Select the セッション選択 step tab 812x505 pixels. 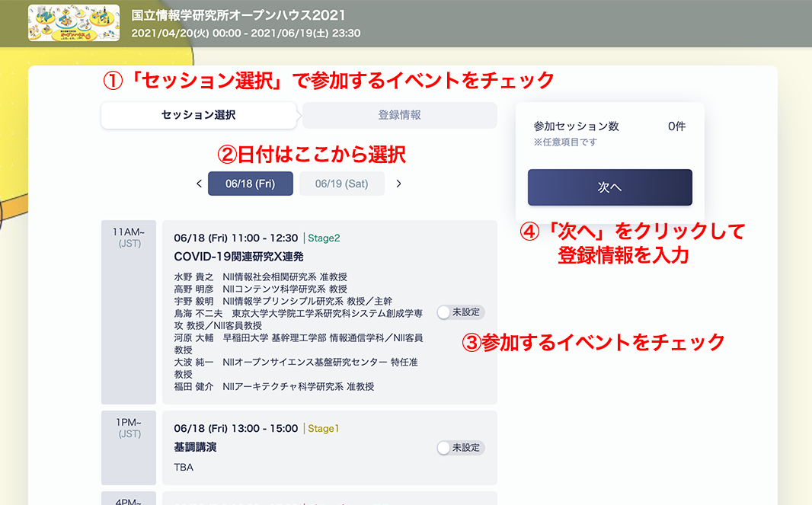(198, 115)
